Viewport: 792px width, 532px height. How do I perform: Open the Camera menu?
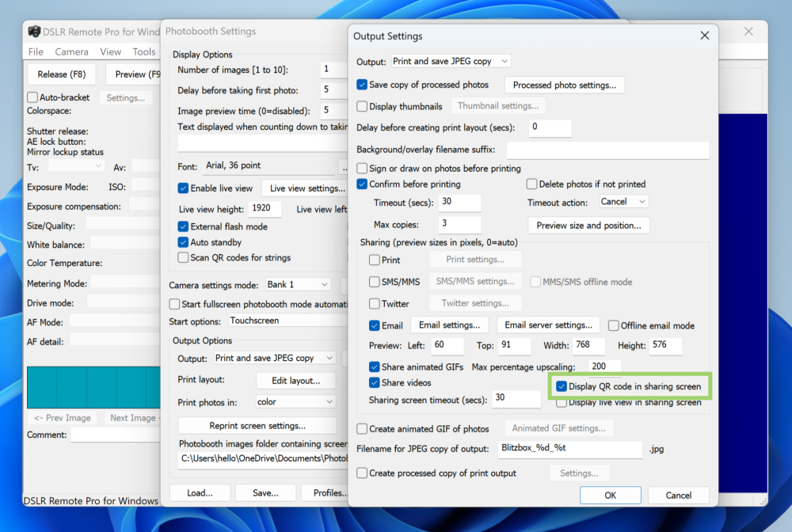72,51
